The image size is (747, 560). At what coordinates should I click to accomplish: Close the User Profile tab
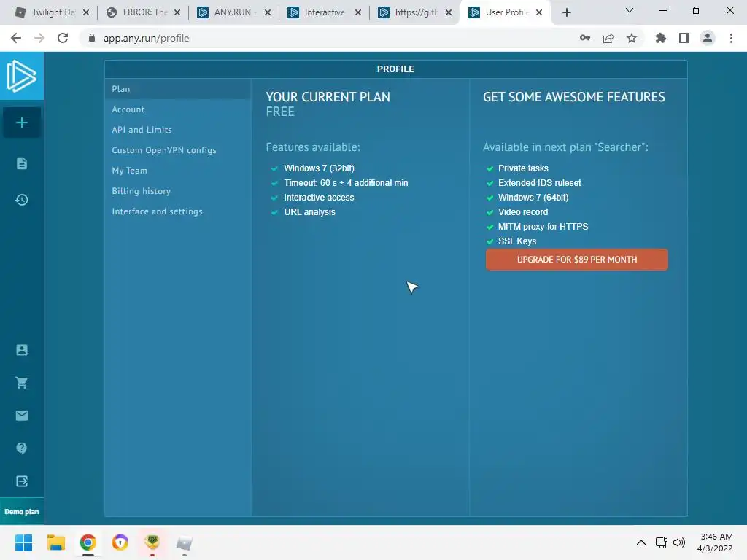pos(539,12)
